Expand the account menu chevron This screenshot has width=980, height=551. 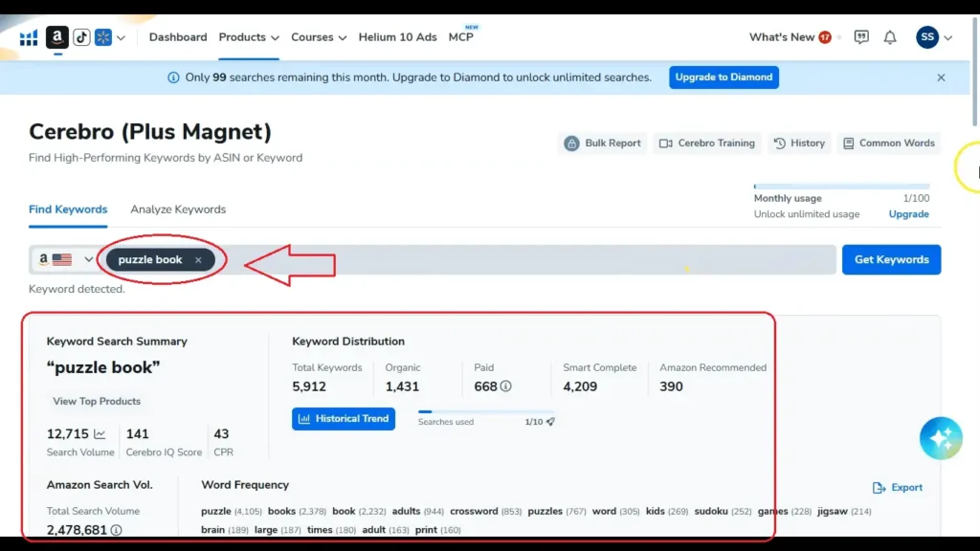coord(948,38)
